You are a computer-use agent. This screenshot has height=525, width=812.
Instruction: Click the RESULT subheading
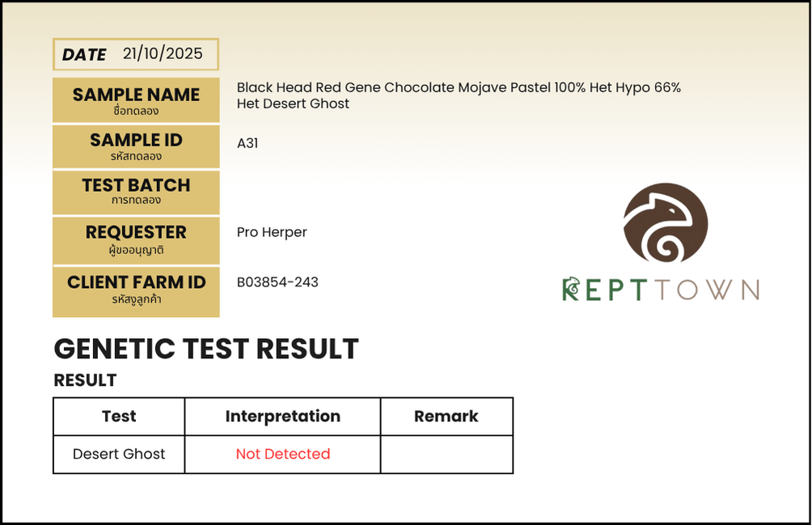pyautogui.click(x=85, y=380)
